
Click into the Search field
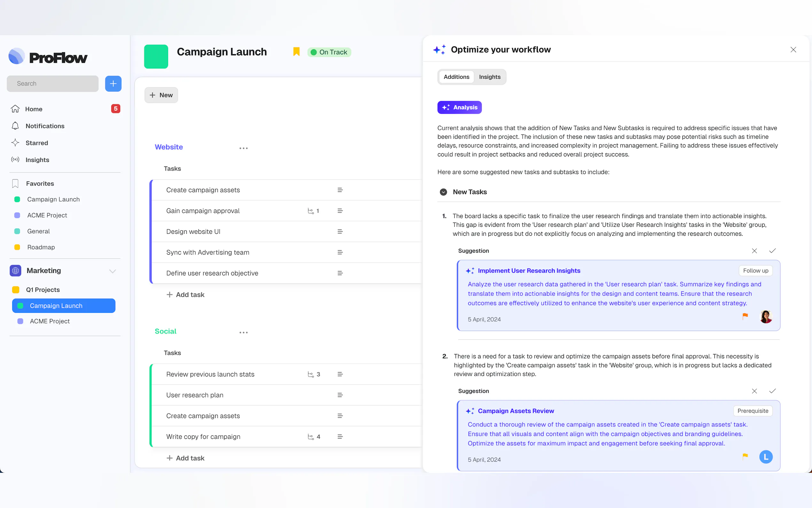53,83
